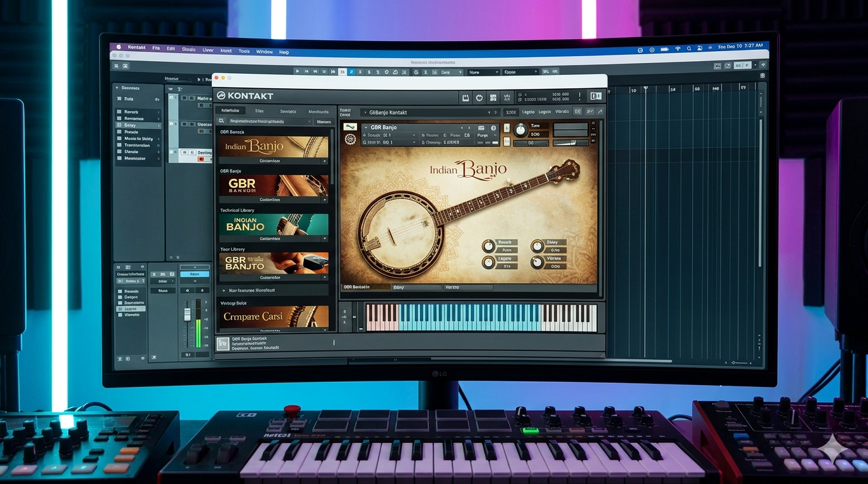The height and width of the screenshot is (484, 868).
Task: Open the library search filter dropdown
Action: 309,122
